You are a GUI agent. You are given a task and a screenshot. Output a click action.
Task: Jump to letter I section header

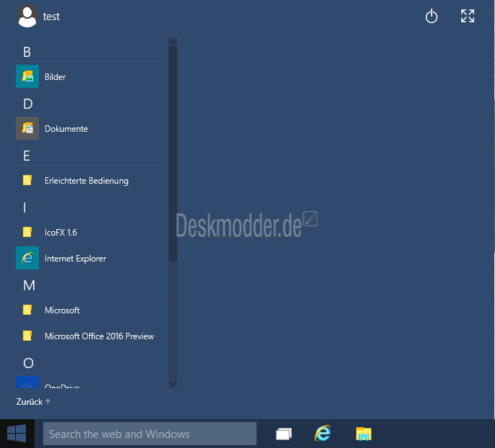click(x=24, y=207)
